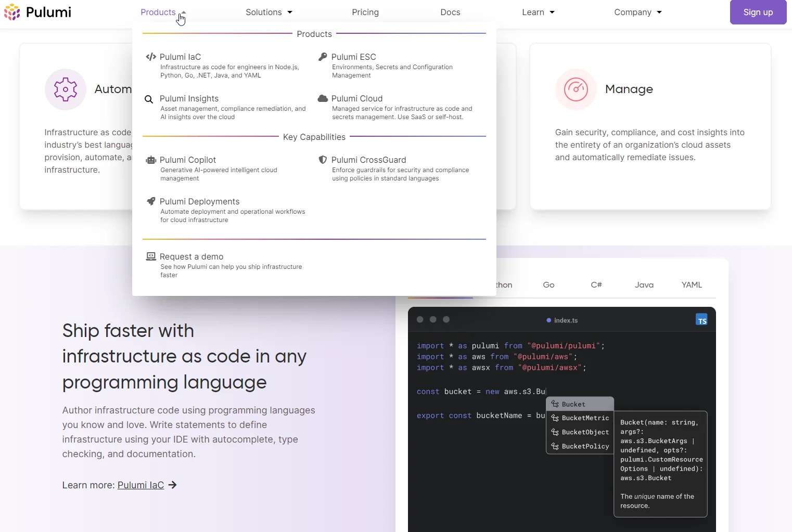The height and width of the screenshot is (532, 792).
Task: Click the Pulumi logo icon
Action: coord(12,12)
